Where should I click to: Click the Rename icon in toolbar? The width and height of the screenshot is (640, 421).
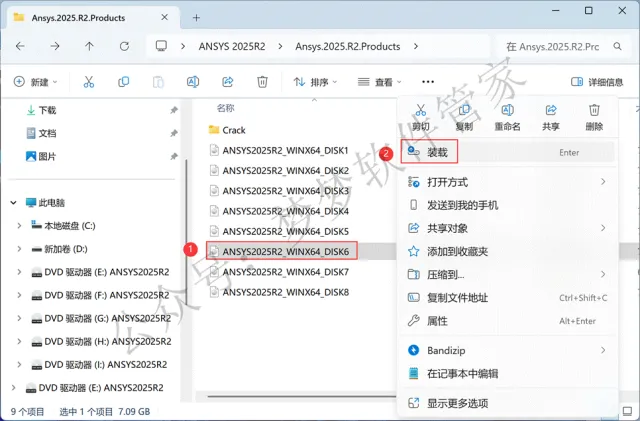coord(193,82)
